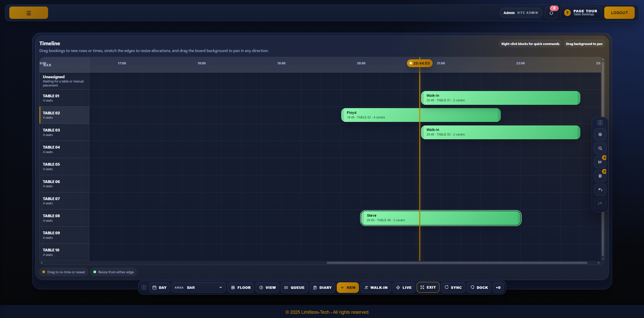
Task: Select the TABLE 10 row header
Action: pos(64,252)
